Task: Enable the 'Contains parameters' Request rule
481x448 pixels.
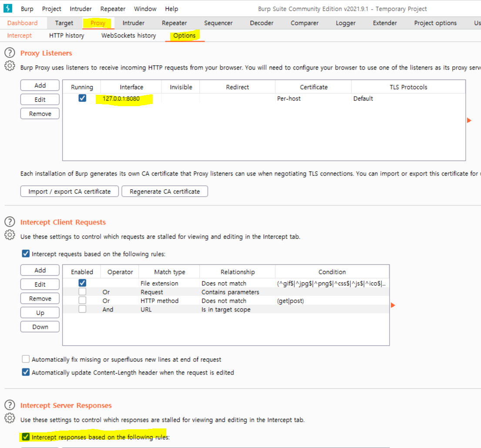Action: pos(82,291)
